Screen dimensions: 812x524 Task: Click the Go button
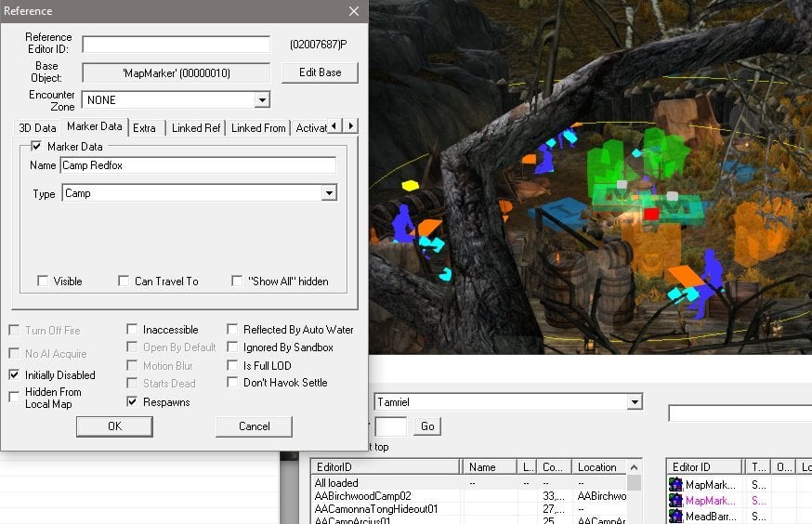(x=427, y=426)
